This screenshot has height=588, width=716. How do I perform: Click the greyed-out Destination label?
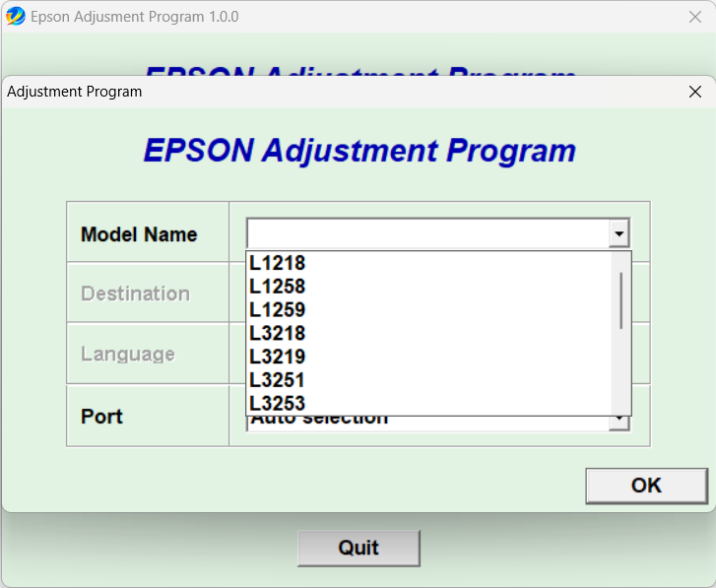point(135,294)
